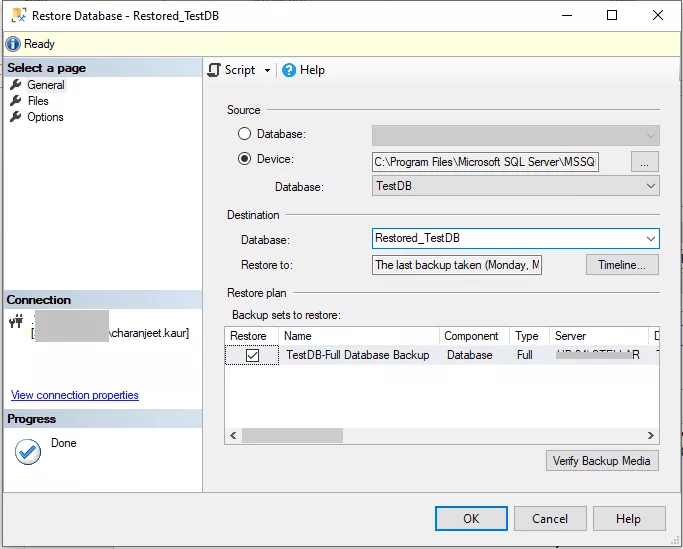Select the Database source radio button
The height and width of the screenshot is (549, 683).
click(x=245, y=134)
